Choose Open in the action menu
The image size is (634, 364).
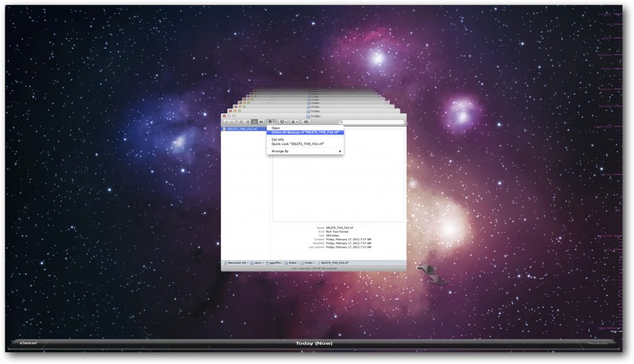[276, 128]
